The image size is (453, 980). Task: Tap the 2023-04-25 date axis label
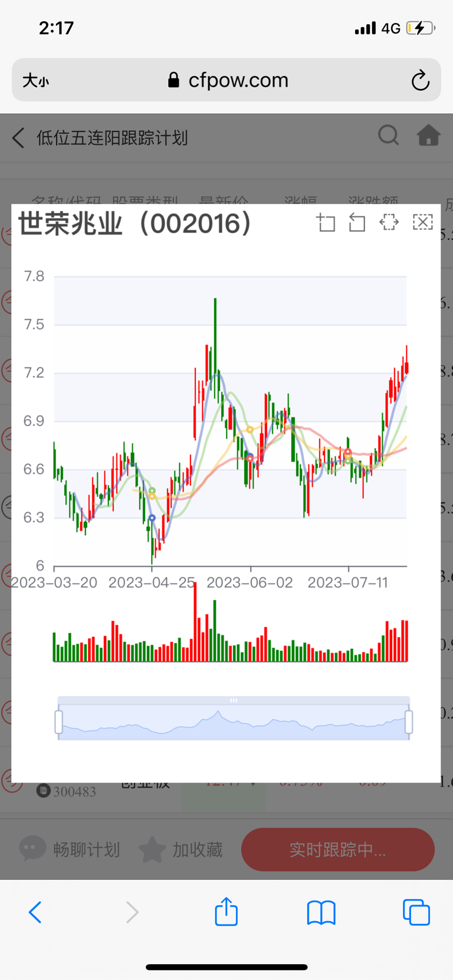(152, 583)
